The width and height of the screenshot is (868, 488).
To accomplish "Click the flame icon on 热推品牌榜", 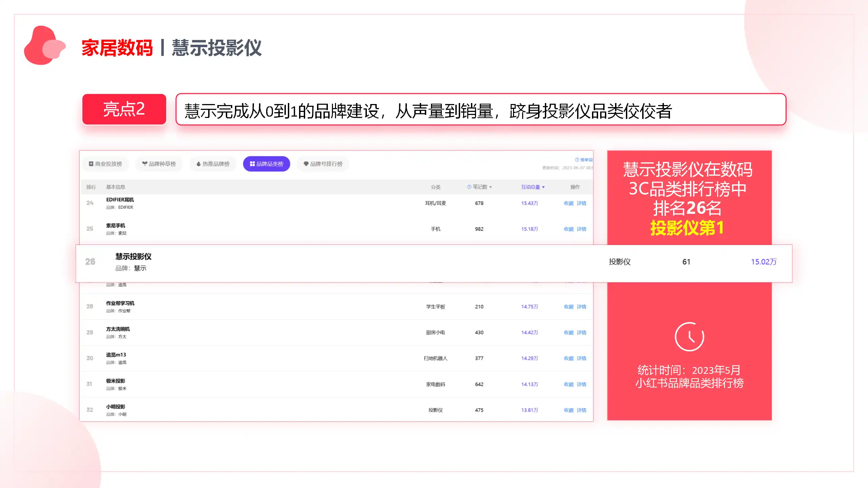I will (x=199, y=164).
